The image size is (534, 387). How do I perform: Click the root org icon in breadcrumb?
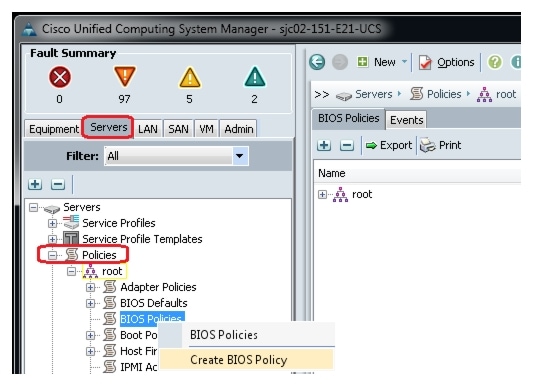pos(484,94)
